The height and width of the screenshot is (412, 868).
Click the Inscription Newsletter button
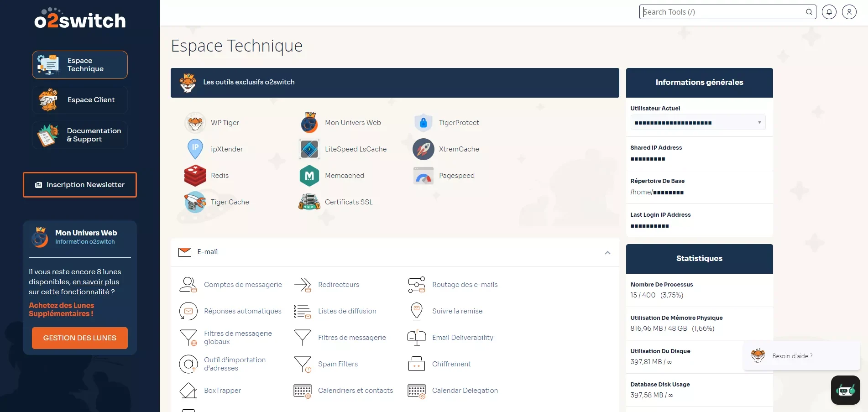(80, 185)
